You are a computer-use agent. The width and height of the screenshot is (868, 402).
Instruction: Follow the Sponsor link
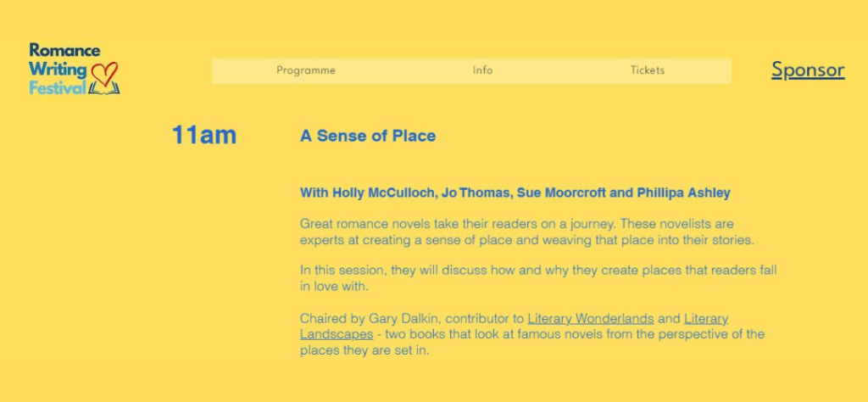(x=808, y=70)
